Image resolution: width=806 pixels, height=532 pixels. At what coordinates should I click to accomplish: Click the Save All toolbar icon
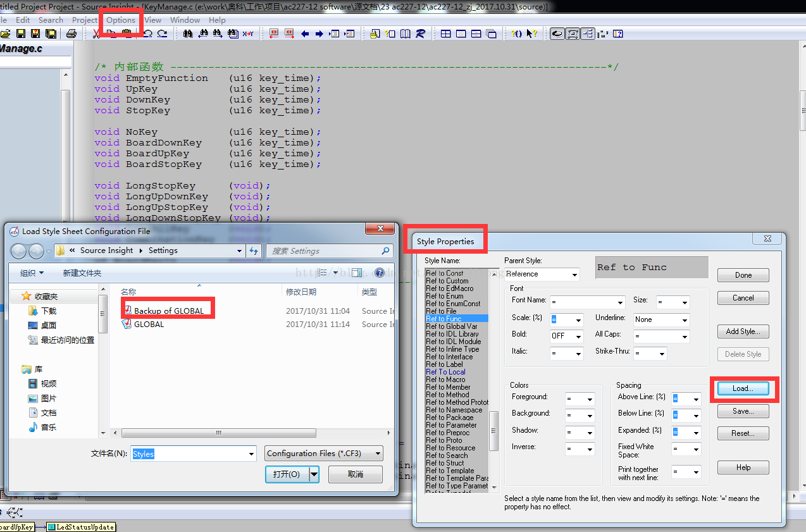(x=51, y=34)
